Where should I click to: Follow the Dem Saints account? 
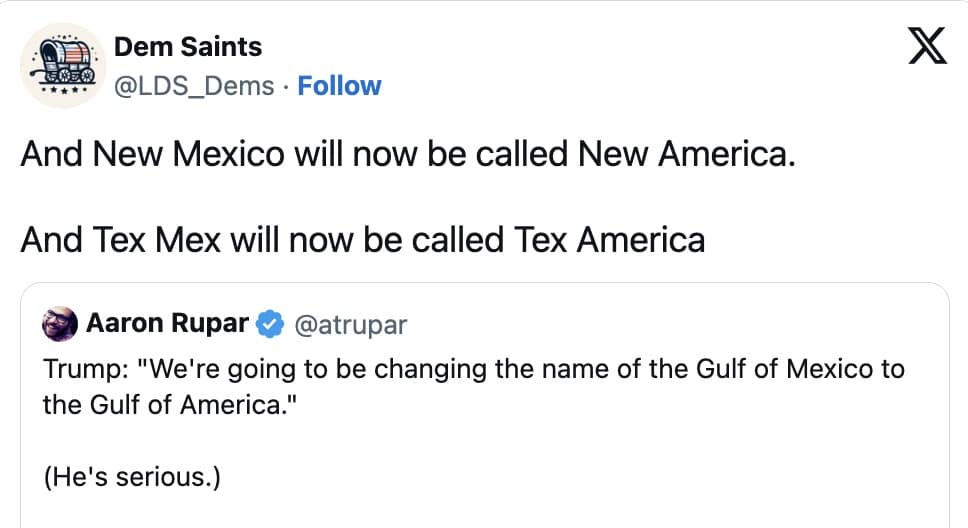(x=339, y=86)
